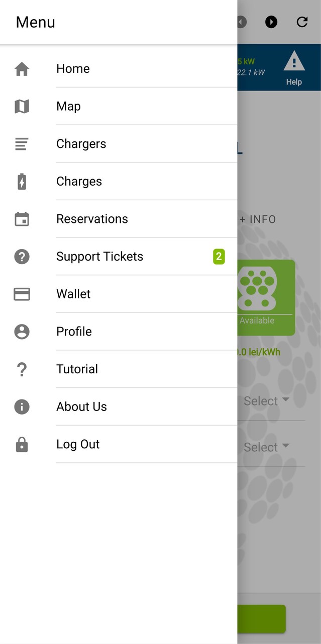Select Tutorial in the menu
The width and height of the screenshot is (321, 644).
(x=77, y=369)
